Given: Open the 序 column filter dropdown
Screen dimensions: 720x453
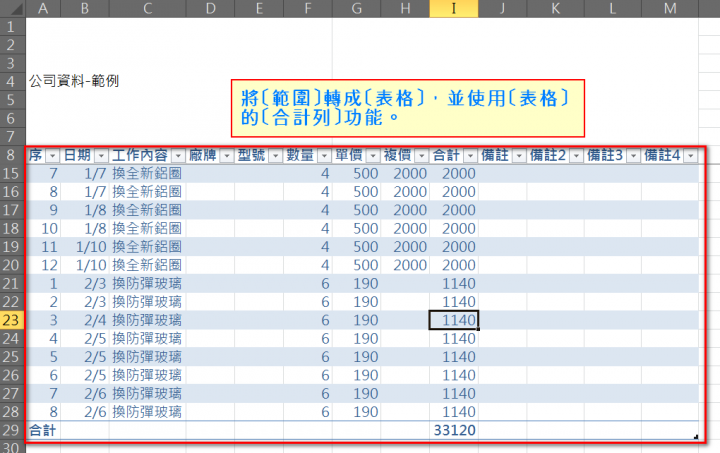Looking at the screenshot, I should click(53, 156).
